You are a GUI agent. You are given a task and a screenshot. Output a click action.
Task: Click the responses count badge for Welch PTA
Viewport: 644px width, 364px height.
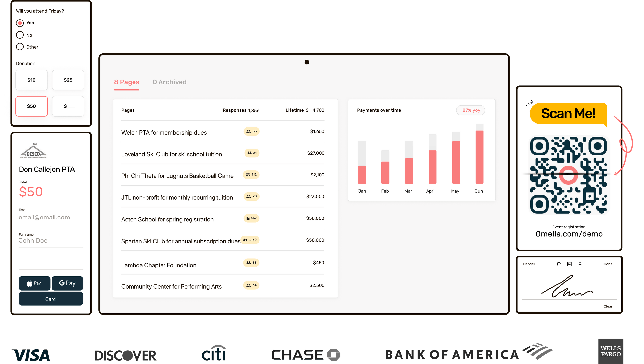(251, 131)
